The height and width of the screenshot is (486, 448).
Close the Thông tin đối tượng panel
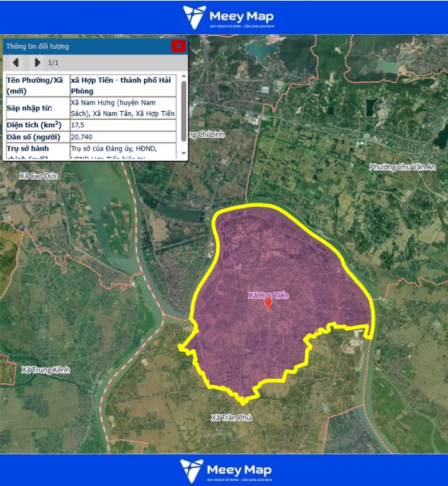tap(178, 46)
